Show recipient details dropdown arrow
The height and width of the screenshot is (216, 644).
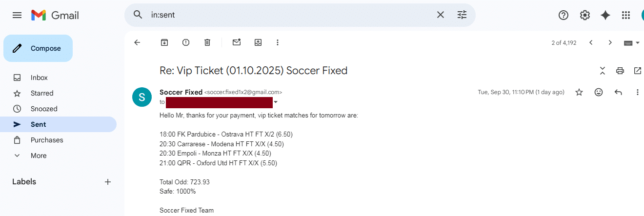click(x=276, y=102)
